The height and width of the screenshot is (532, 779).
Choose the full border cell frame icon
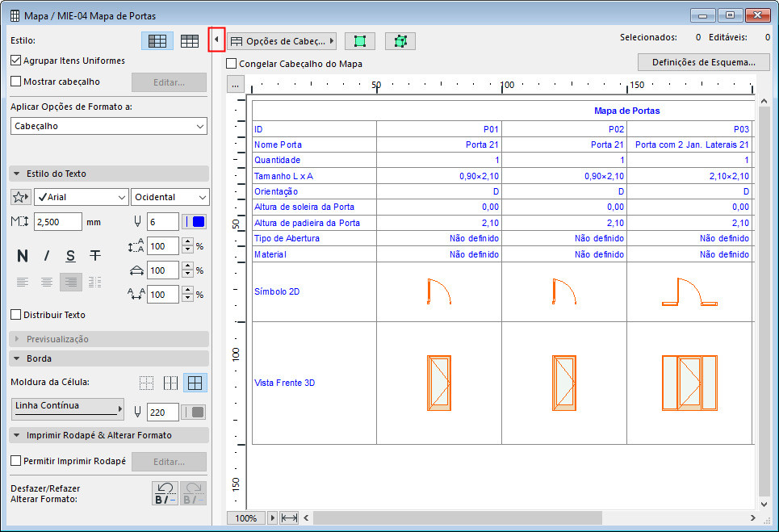point(194,383)
